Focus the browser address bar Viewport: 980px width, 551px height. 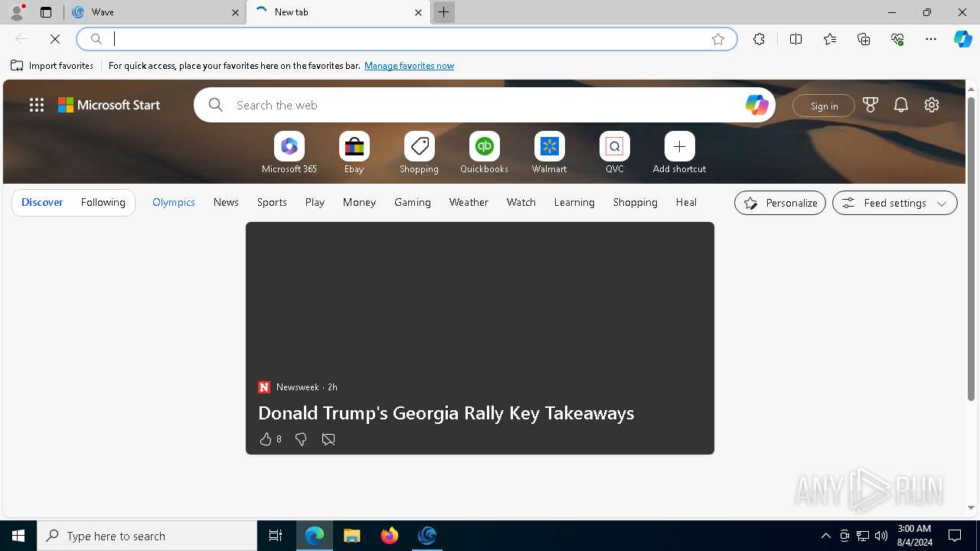coord(406,39)
